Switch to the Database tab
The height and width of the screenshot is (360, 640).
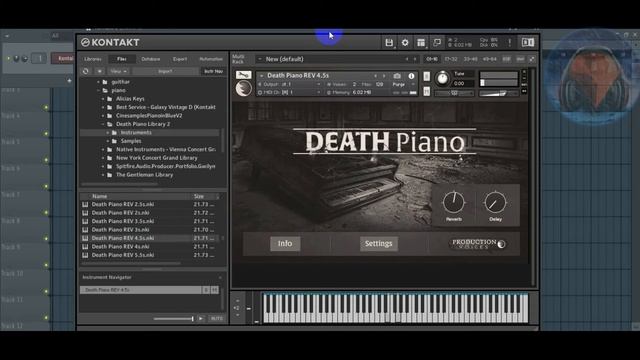coord(151,59)
